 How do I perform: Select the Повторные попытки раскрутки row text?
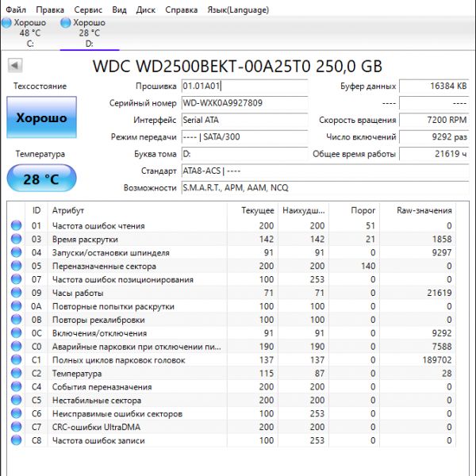point(113,306)
